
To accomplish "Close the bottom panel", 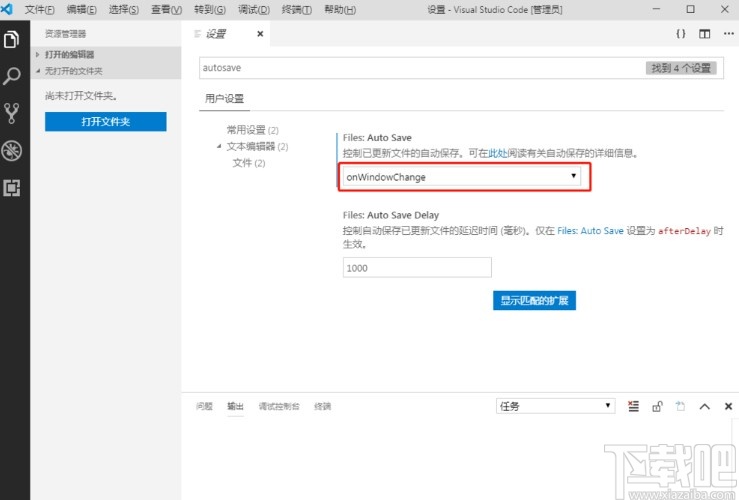I will click(728, 406).
